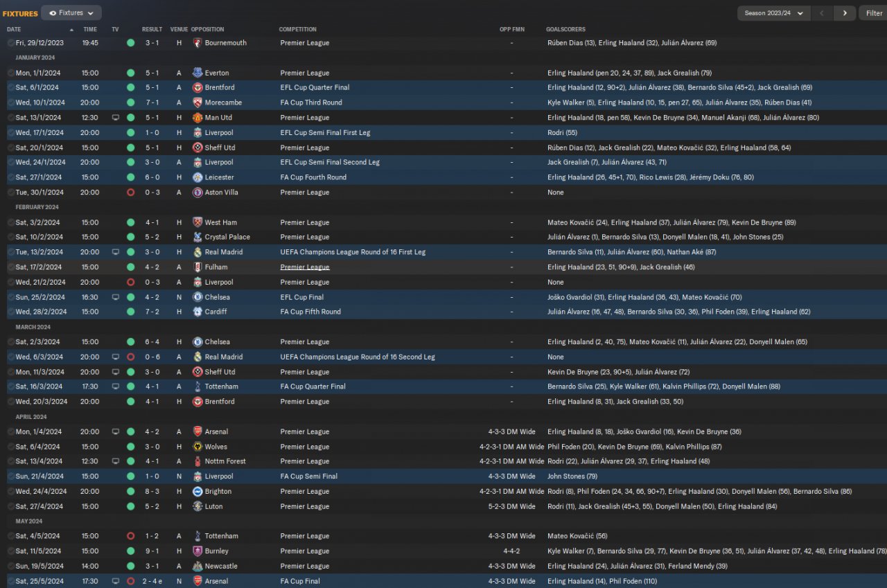The height and width of the screenshot is (588, 887).
Task: Click the Filter button
Action: (x=874, y=12)
